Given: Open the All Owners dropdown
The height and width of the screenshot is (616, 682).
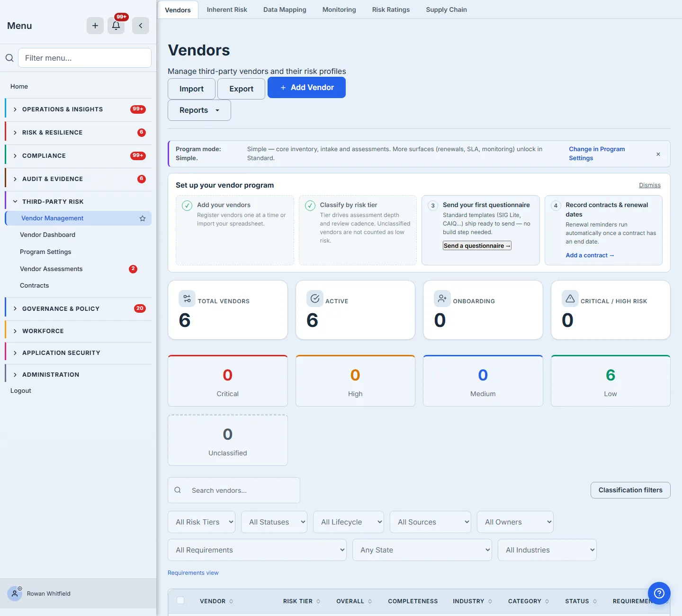Looking at the screenshot, I should pos(515,522).
